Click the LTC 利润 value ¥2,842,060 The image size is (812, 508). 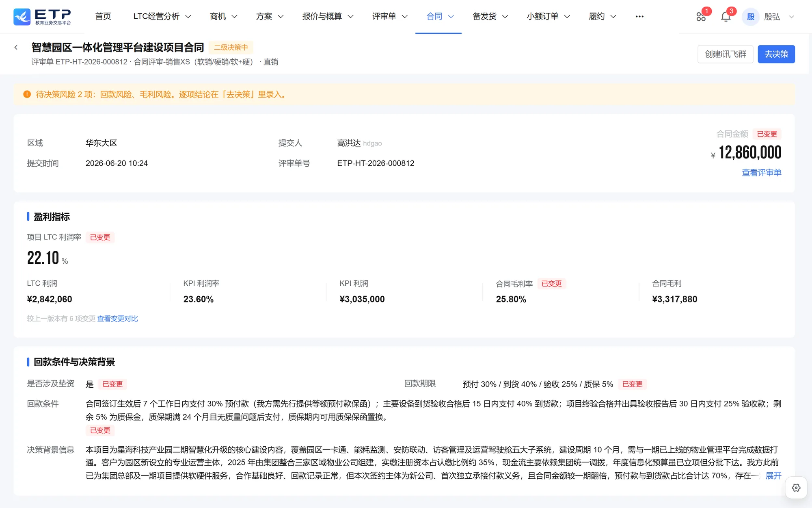tap(50, 300)
